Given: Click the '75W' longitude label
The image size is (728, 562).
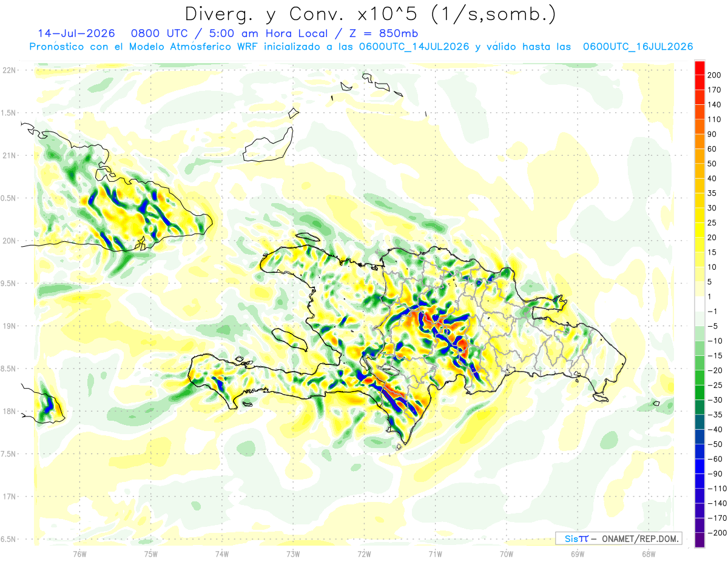Looking at the screenshot, I should (151, 554).
